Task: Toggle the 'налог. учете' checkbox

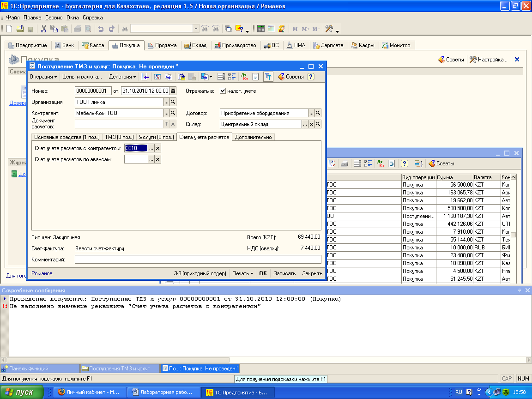Action: 223,91
